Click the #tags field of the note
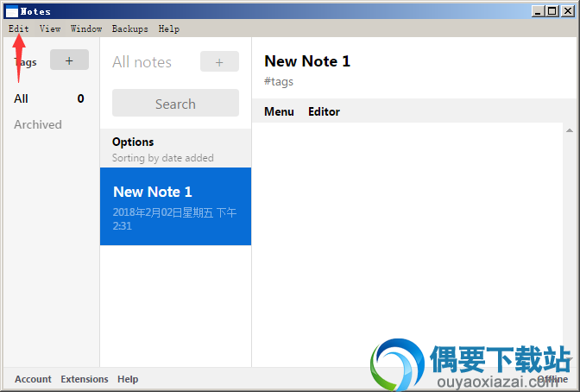580x392 pixels. [279, 81]
